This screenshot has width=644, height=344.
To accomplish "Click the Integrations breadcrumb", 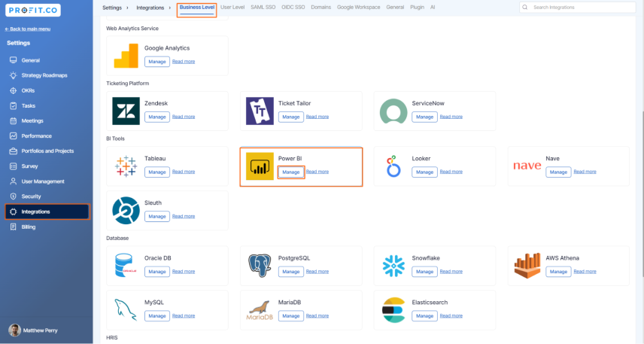I will (150, 8).
